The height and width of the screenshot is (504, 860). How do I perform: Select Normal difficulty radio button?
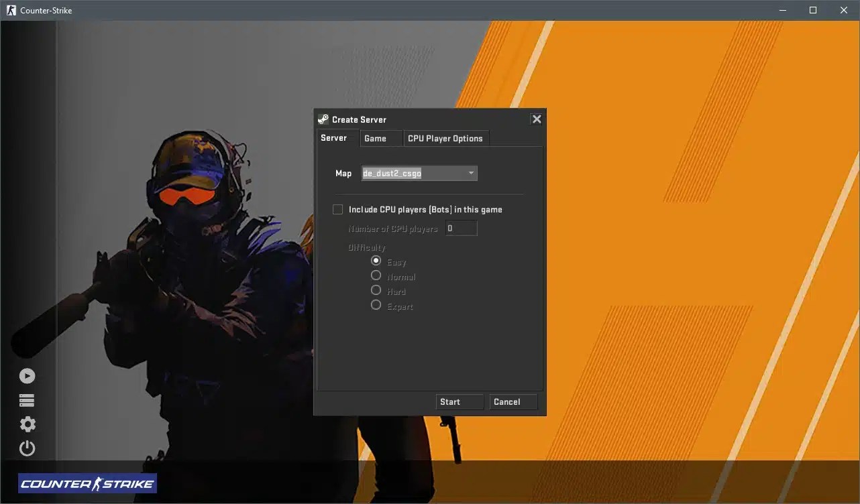pos(376,275)
